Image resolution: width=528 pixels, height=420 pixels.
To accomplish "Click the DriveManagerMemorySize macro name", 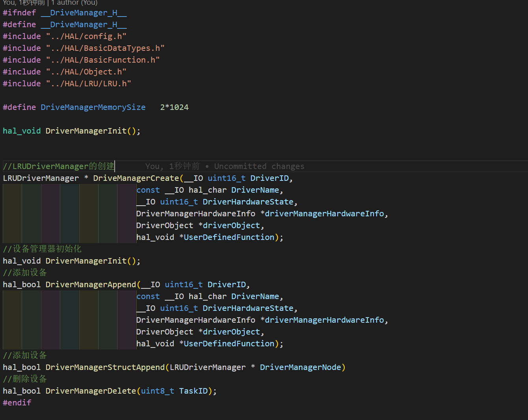I will 93,107.
